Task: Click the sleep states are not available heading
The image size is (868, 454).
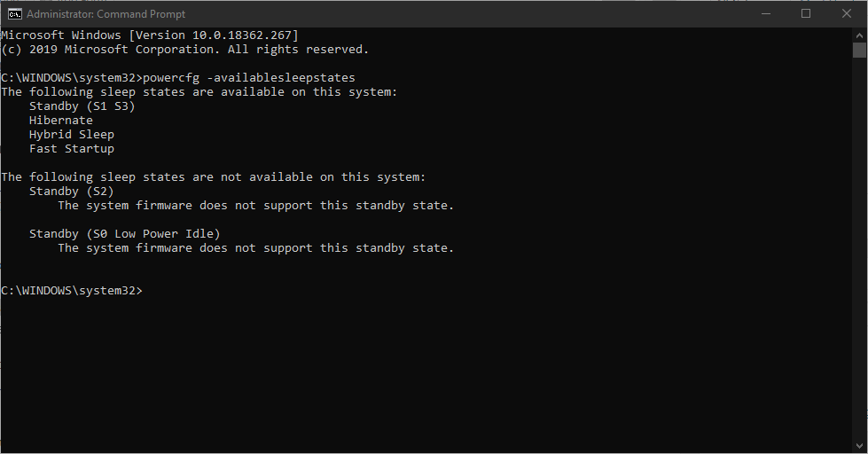Action: point(213,177)
